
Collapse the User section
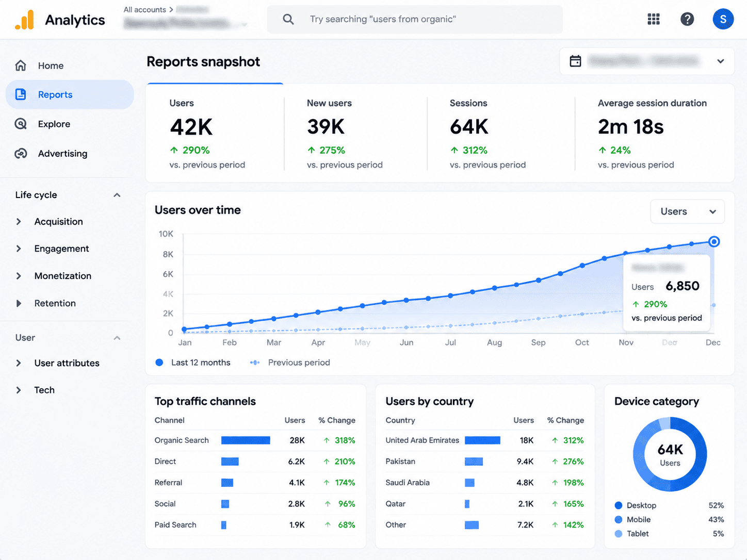[x=117, y=338]
